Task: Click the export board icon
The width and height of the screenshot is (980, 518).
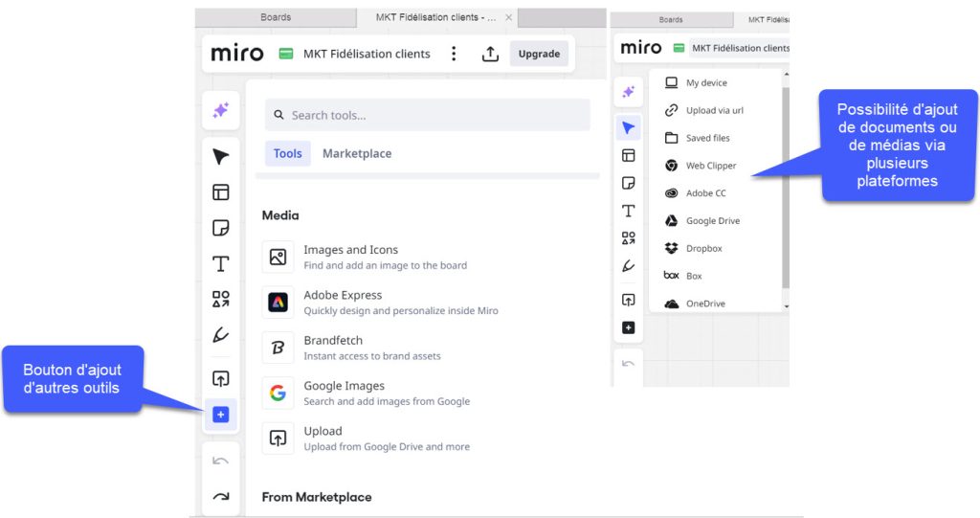Action: click(491, 54)
